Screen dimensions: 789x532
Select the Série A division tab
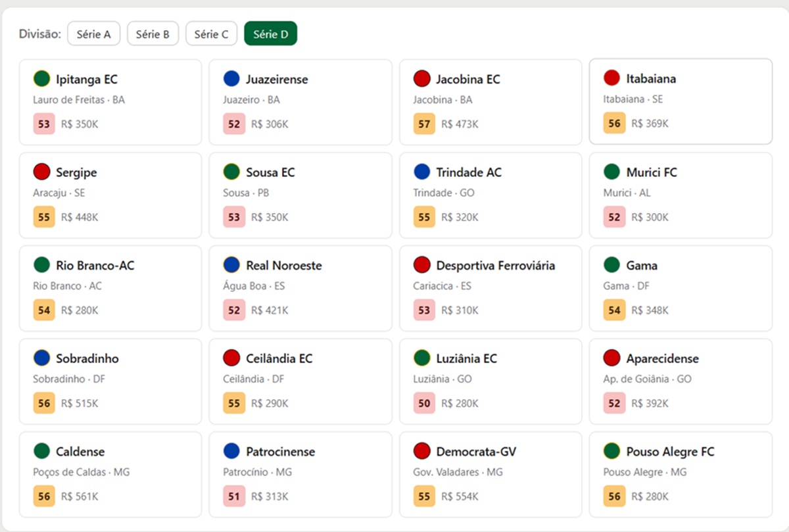[93, 34]
